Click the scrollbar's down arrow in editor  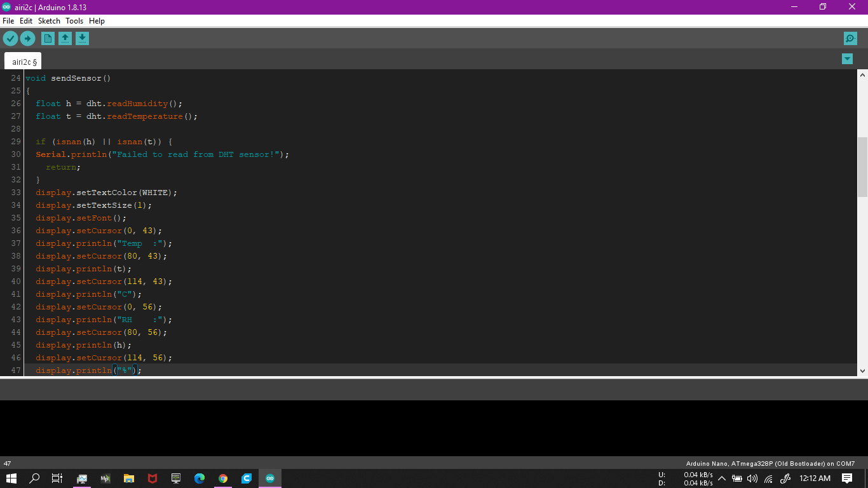click(862, 370)
